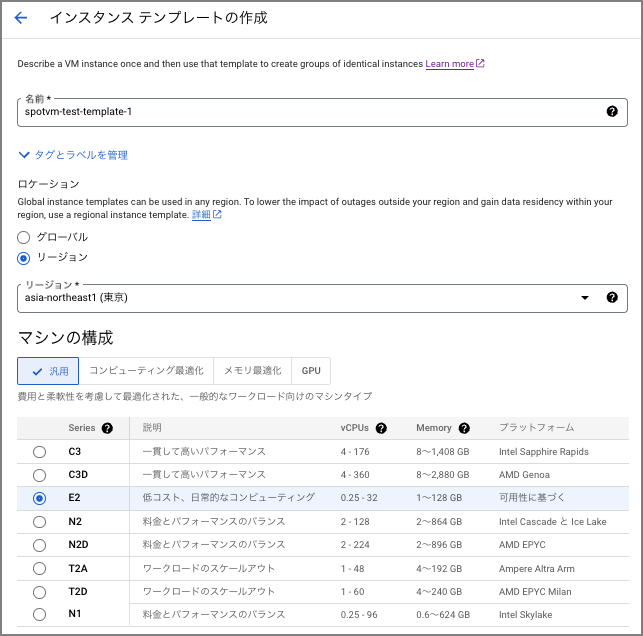Click help icon in the name field
This screenshot has height=636, width=643.
612,112
